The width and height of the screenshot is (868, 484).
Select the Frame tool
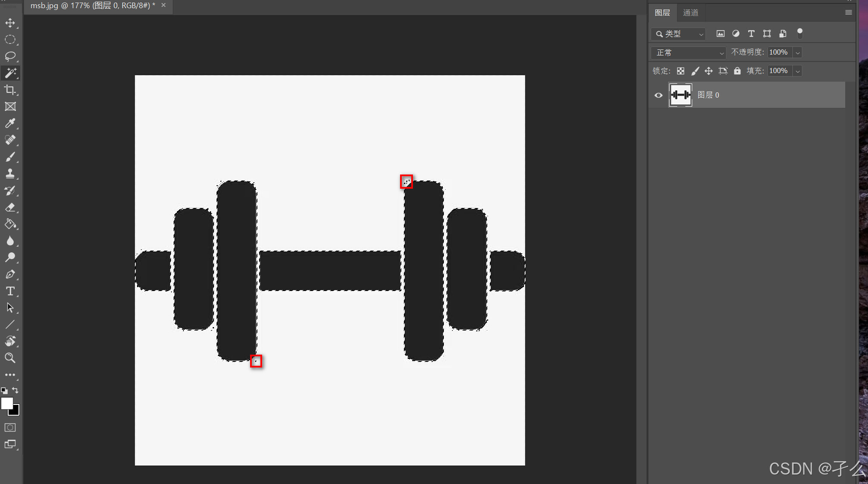click(10, 107)
